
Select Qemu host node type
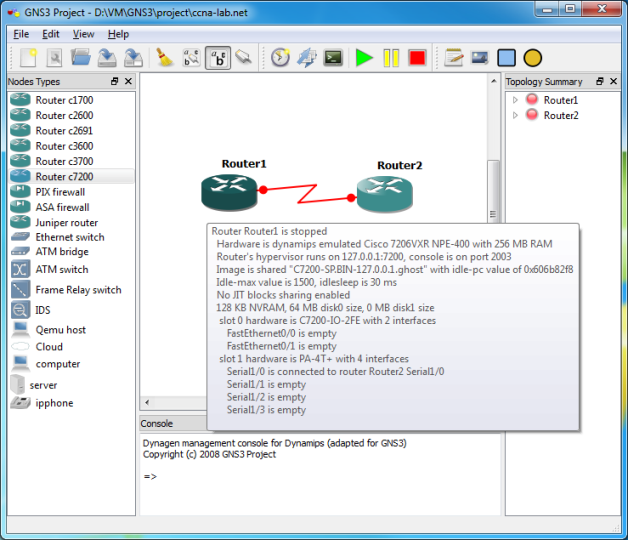(71, 330)
